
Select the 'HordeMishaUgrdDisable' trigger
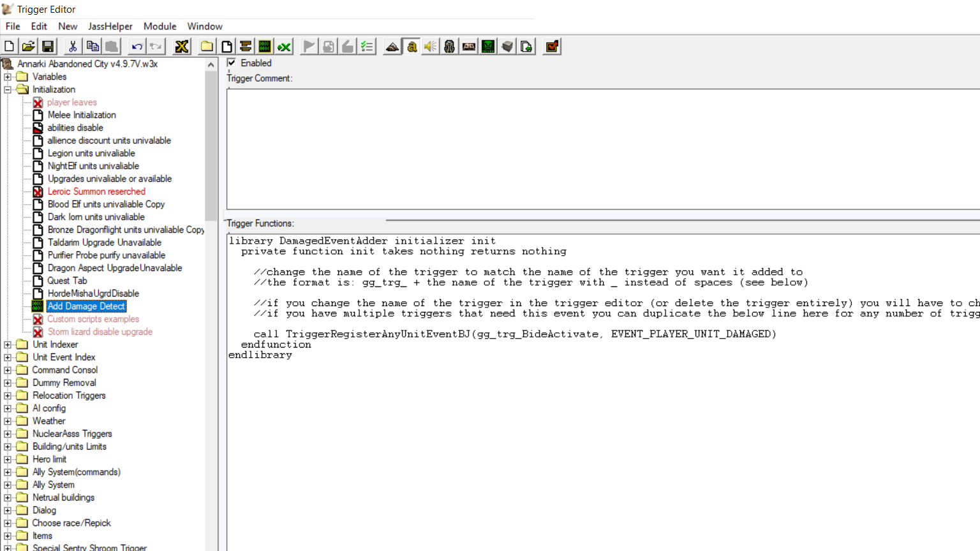[x=93, y=293]
